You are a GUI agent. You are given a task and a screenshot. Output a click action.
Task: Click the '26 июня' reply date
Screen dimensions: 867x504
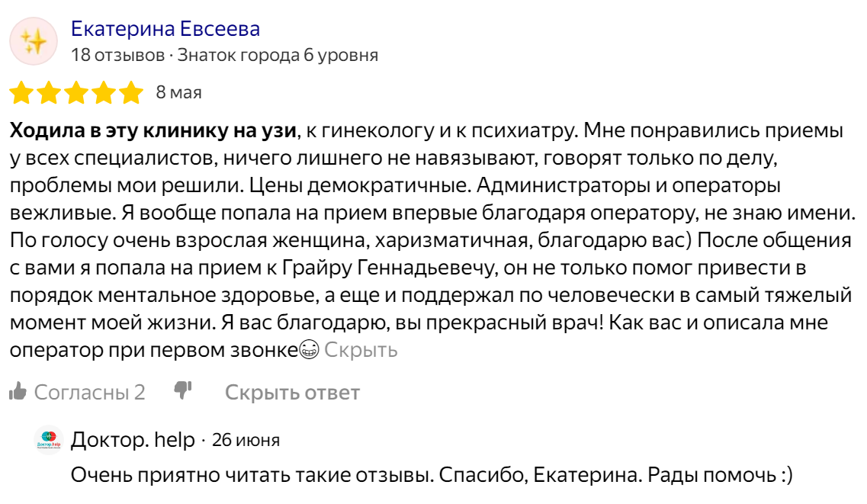pos(246,441)
